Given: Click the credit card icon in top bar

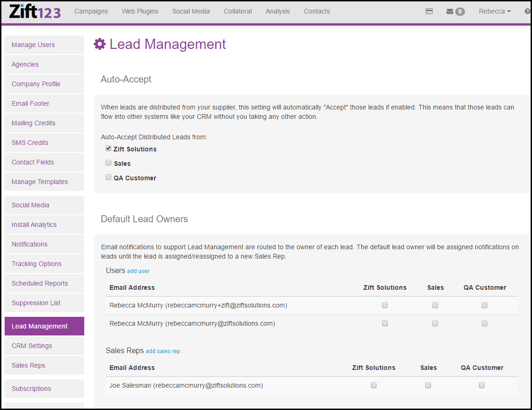Looking at the screenshot, I should coord(429,11).
